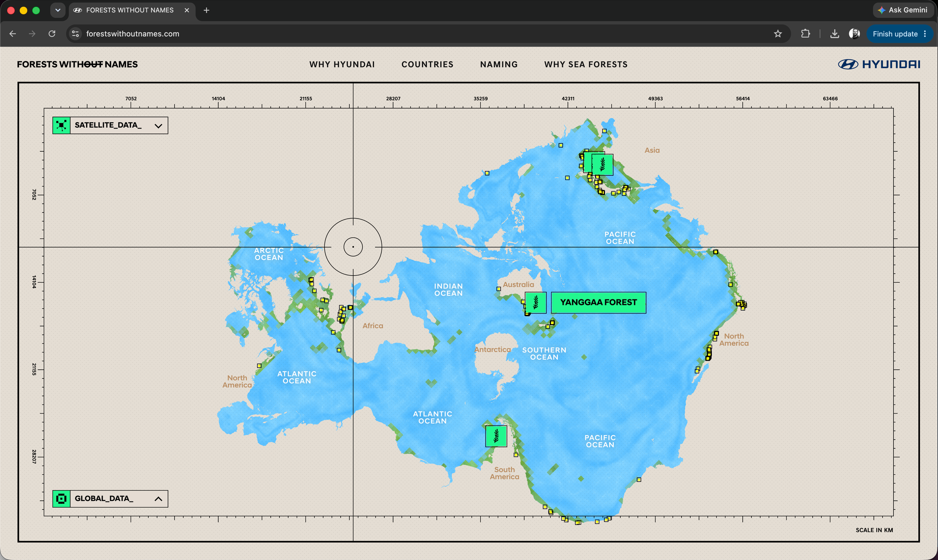Open the NAMING menu item
938x560 pixels.
499,65
